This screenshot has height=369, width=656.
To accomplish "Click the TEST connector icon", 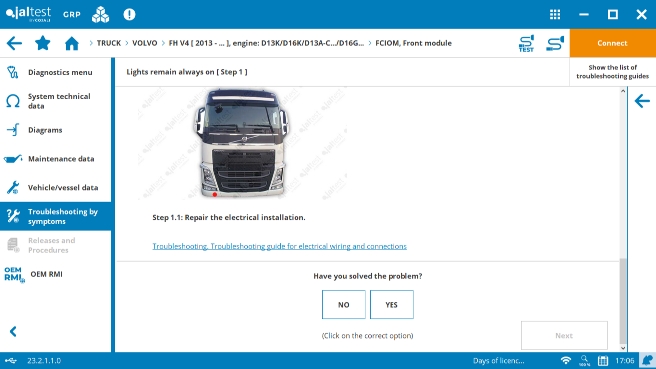I will (526, 44).
